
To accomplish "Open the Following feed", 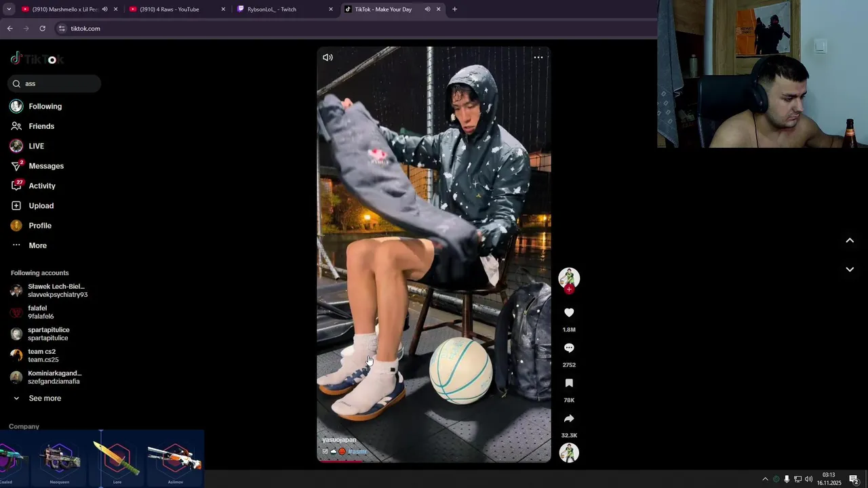I will (45, 106).
